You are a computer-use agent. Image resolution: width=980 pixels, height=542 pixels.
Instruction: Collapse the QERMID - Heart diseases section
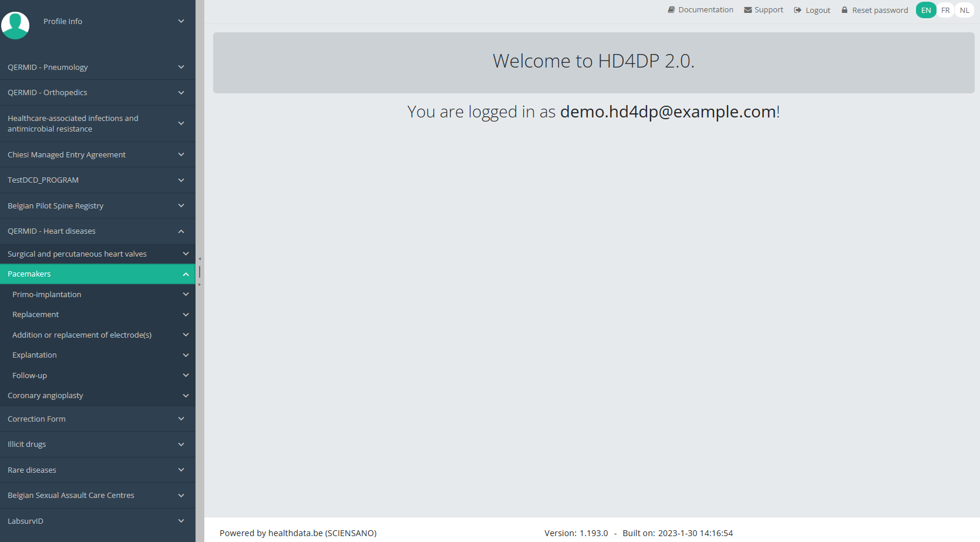181,231
